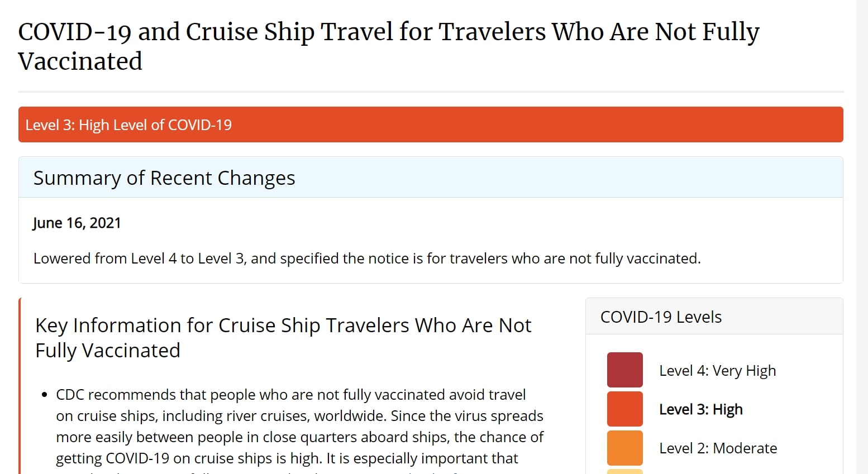Click the Lowered from Level 4 to Level 3 sentence
This screenshot has width=868, height=474.
[367, 258]
